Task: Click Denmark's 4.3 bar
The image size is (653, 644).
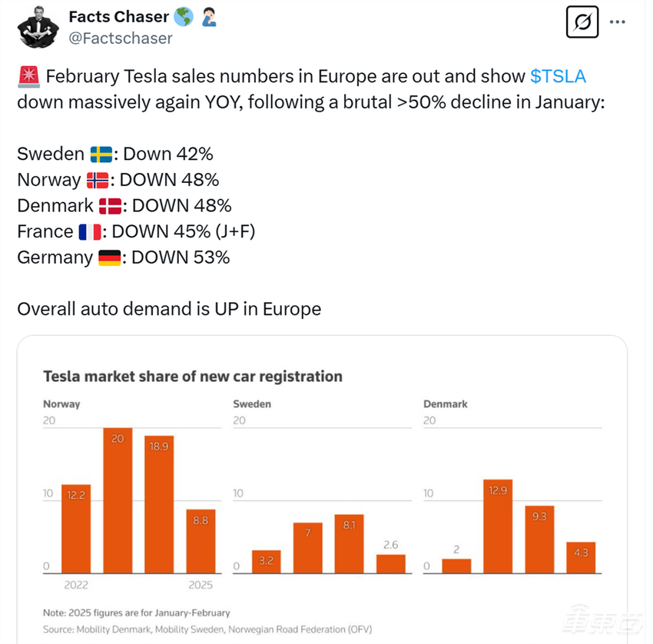Action: coord(581,557)
